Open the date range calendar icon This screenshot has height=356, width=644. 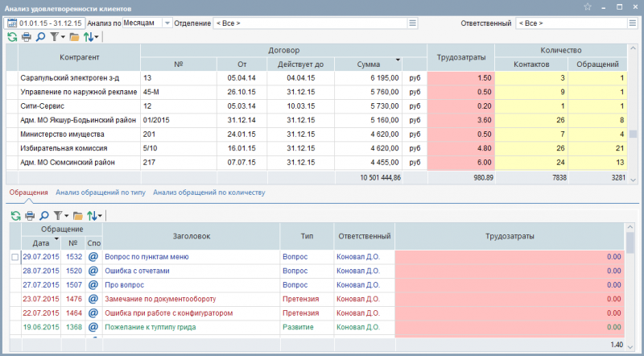(x=12, y=23)
